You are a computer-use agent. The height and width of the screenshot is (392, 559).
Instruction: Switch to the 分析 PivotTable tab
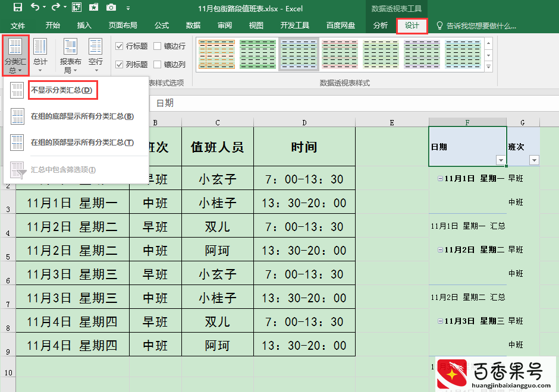[380, 26]
